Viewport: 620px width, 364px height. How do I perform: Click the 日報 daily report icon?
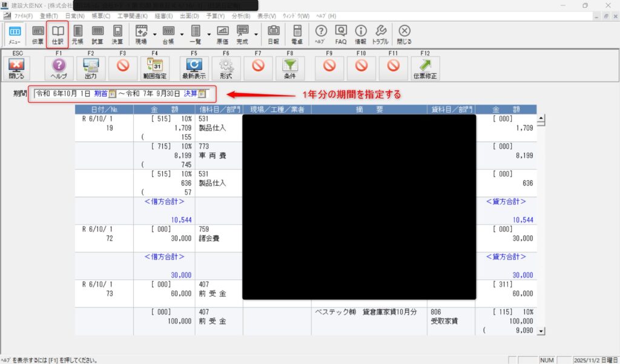pyautogui.click(x=273, y=34)
